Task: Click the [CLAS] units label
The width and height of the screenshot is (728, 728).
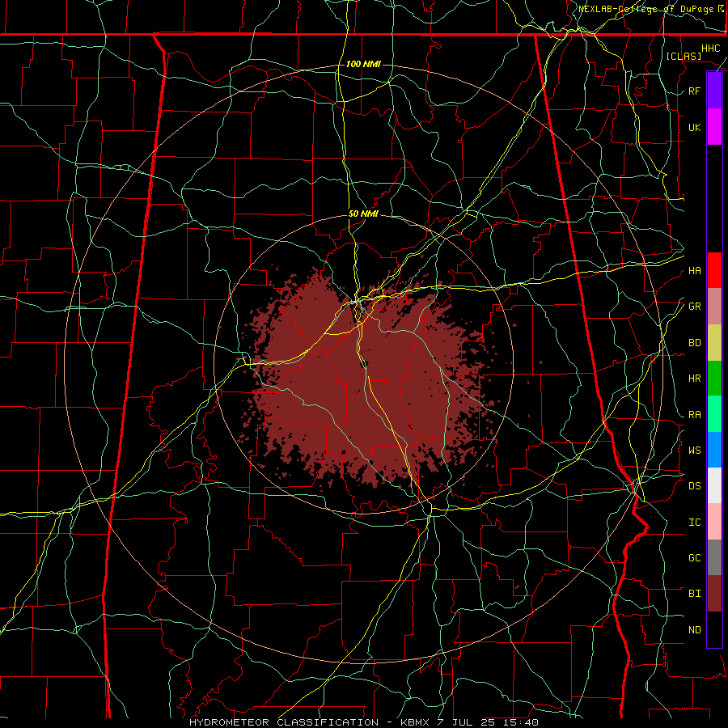Action: 684,56
